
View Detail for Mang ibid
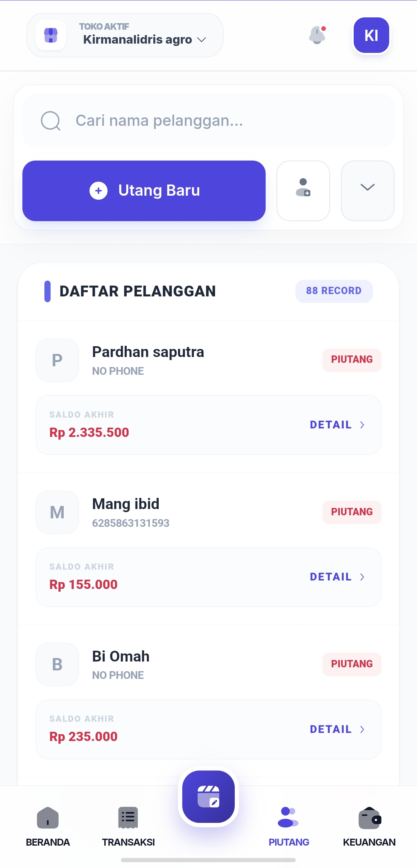(x=337, y=577)
